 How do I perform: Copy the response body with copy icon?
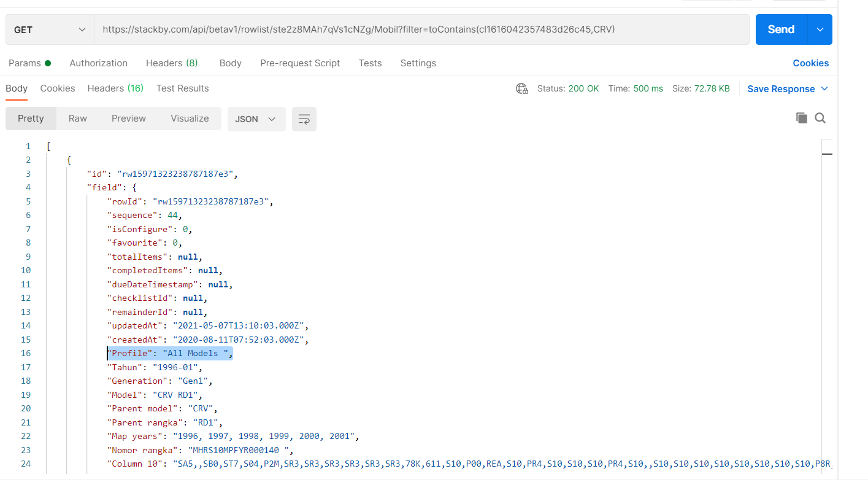click(801, 118)
